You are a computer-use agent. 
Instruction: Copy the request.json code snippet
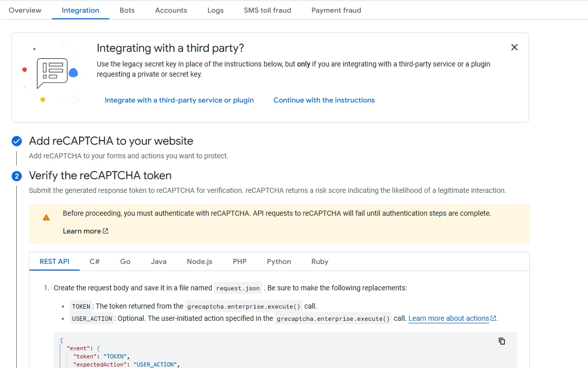click(502, 341)
